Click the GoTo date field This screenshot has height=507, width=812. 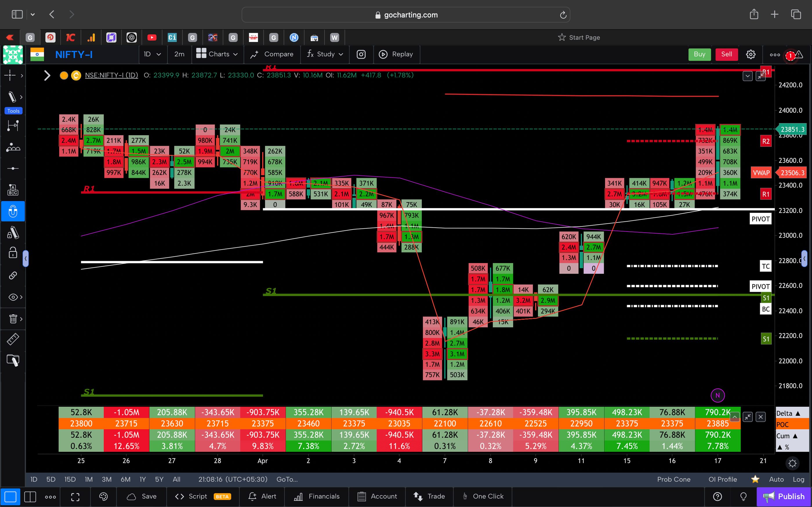tap(287, 479)
